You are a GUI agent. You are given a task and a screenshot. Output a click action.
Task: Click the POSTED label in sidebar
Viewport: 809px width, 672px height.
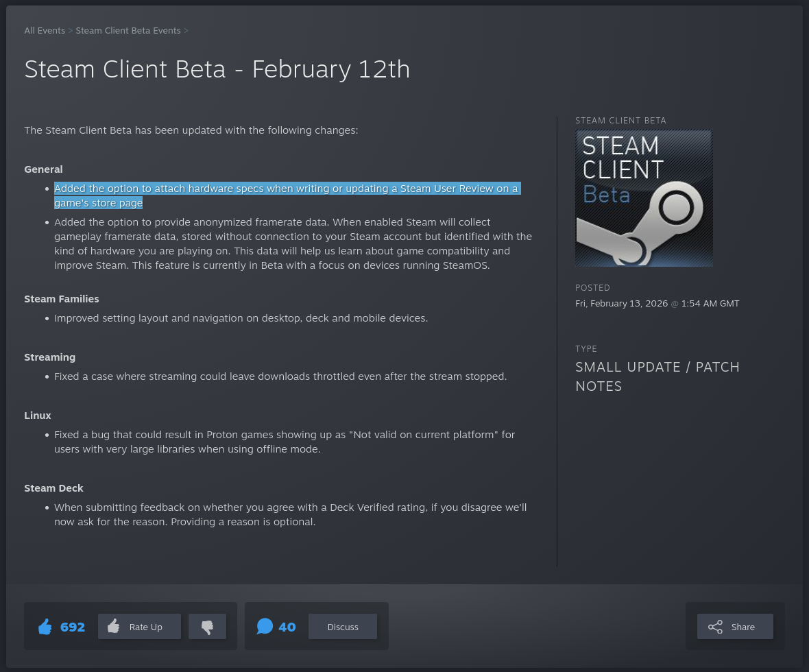[592, 287]
